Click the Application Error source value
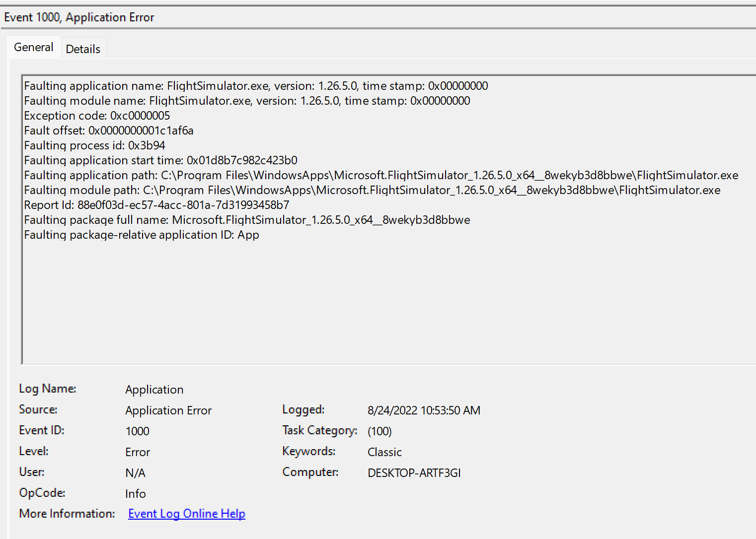This screenshot has width=756, height=539. pos(168,410)
